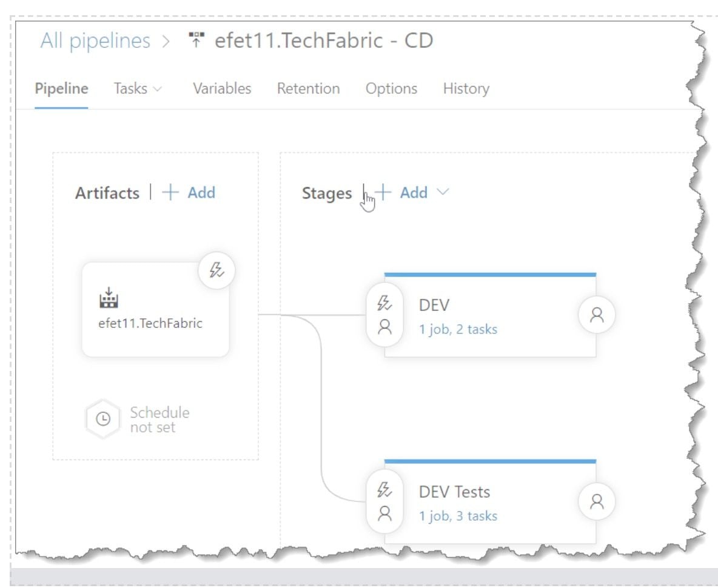Open post-deployment conditions for DEV Tests stage

(x=599, y=501)
